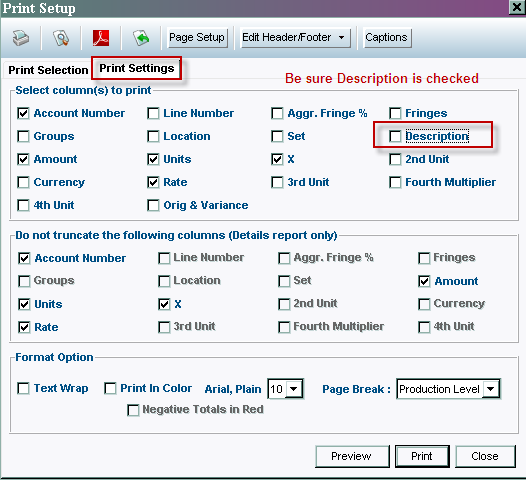Select the Print Settings tab
This screenshot has width=526, height=480.
point(137,68)
